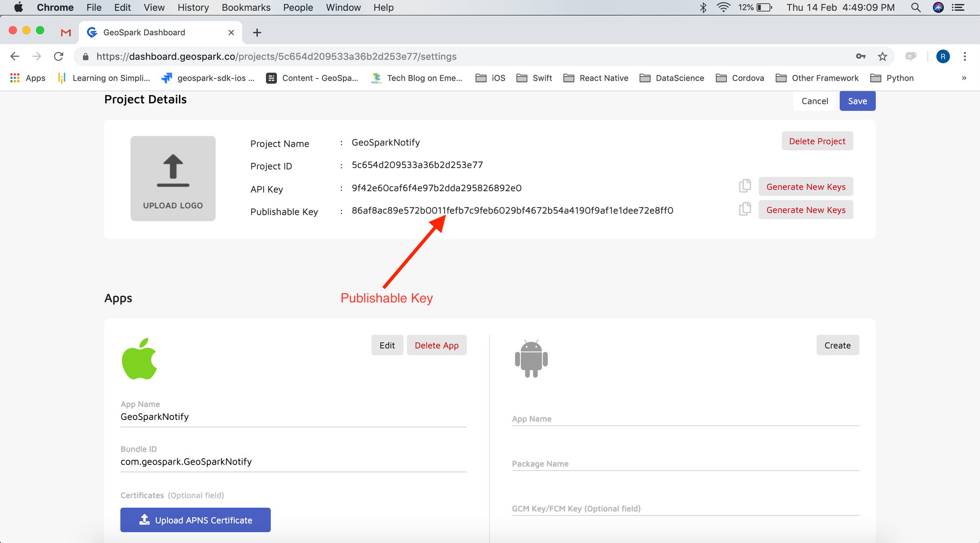
Task: Open Spotlight search in menu bar
Action: tap(916, 7)
